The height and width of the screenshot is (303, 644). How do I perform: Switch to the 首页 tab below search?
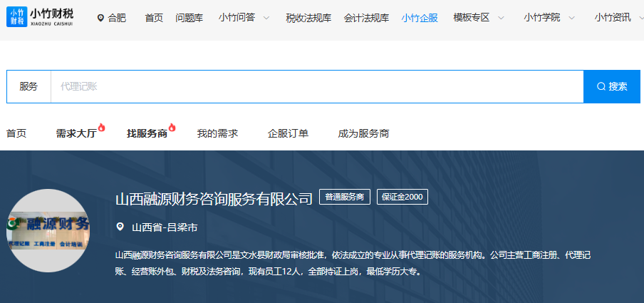(16, 133)
